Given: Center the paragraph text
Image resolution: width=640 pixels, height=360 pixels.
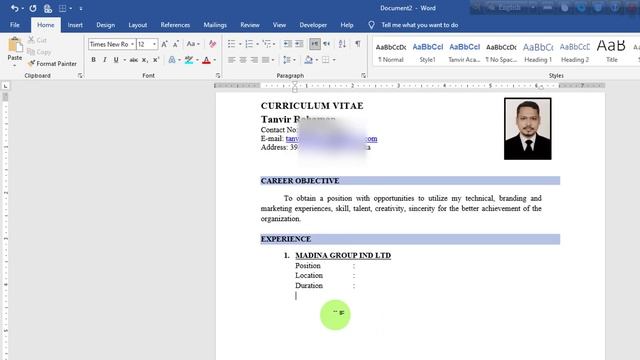Looking at the screenshot, I should (x=243, y=60).
